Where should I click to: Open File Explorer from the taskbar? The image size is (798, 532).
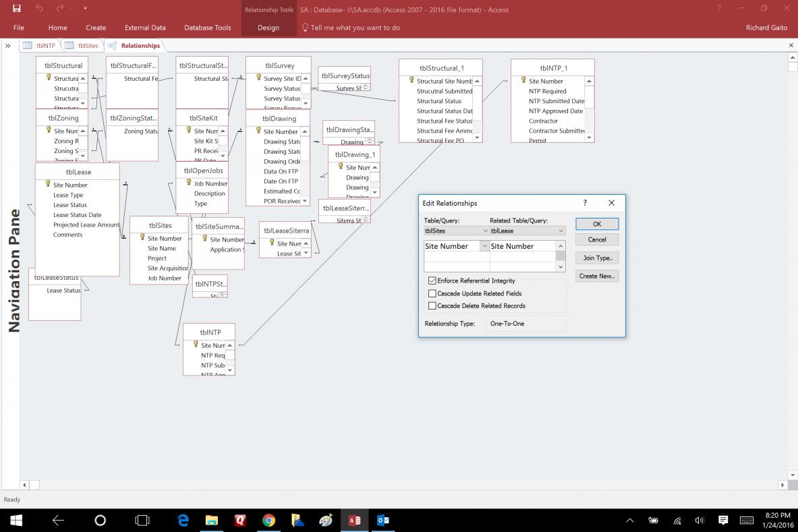click(x=212, y=520)
